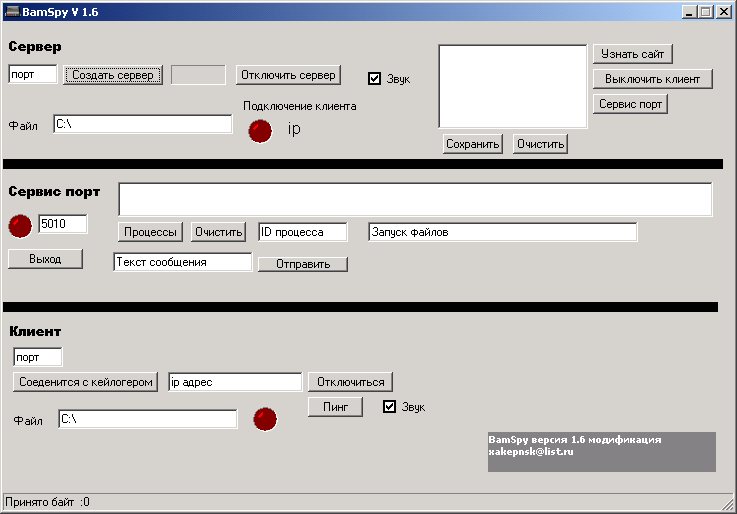Click the Текст сообщения text field
737x514 pixels.
click(x=182, y=262)
